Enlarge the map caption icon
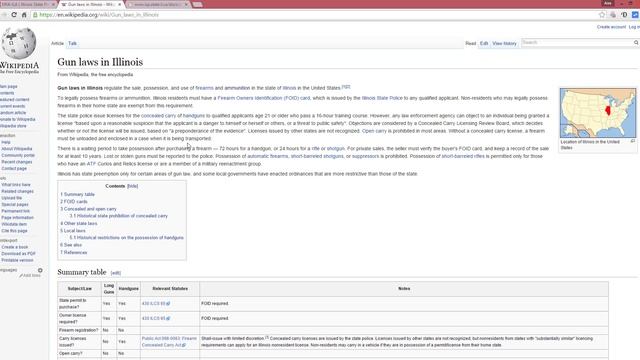 [x=633, y=141]
